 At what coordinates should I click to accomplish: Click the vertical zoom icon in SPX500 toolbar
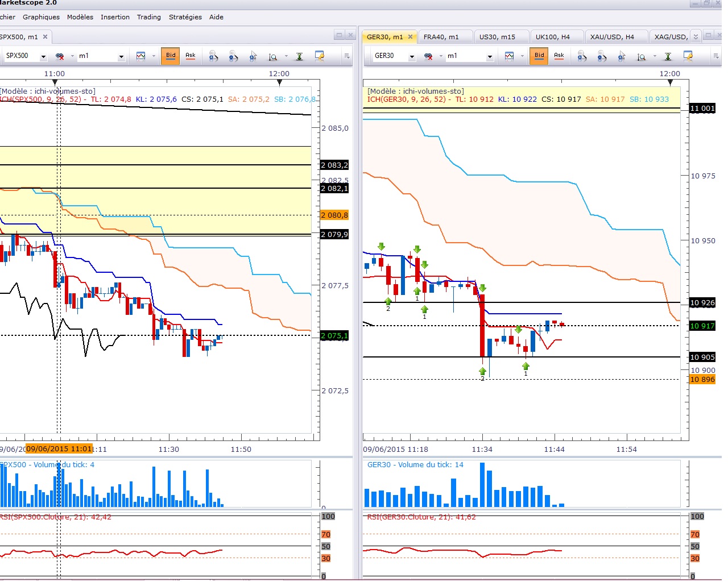(x=273, y=56)
